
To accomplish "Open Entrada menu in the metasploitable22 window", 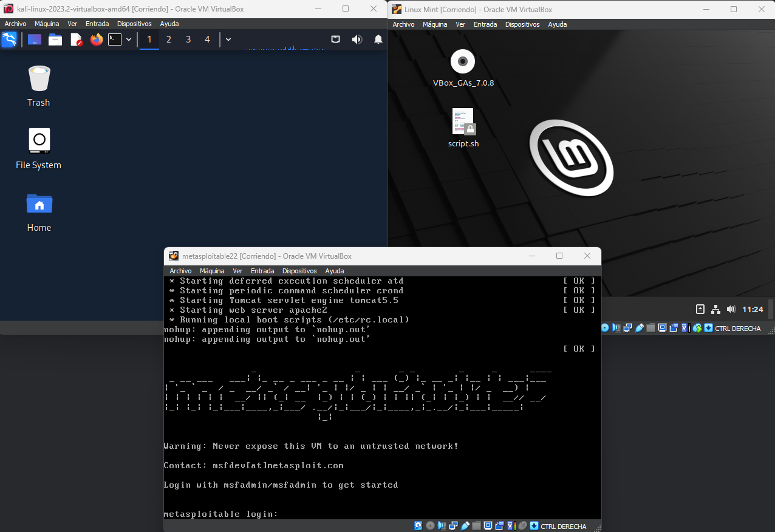I will pyautogui.click(x=262, y=271).
